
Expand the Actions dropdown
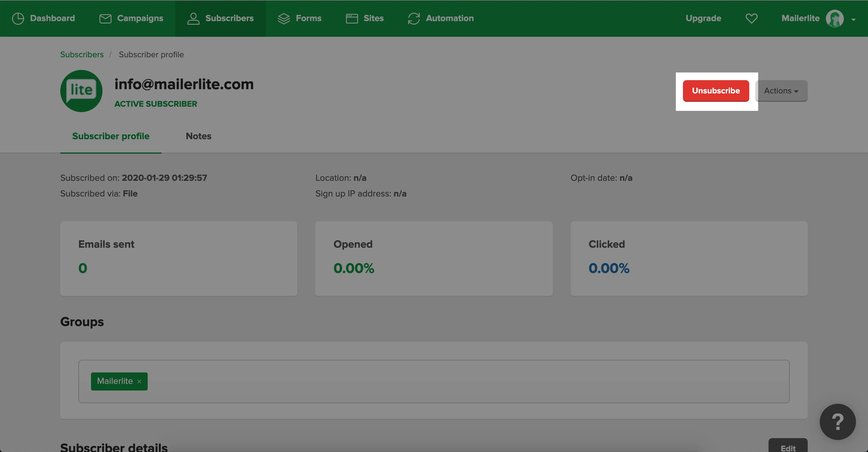781,91
